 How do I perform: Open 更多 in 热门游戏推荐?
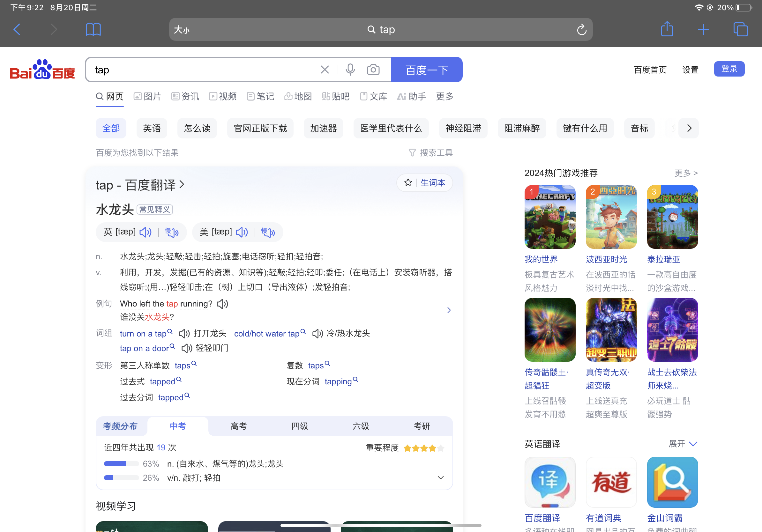click(x=686, y=173)
